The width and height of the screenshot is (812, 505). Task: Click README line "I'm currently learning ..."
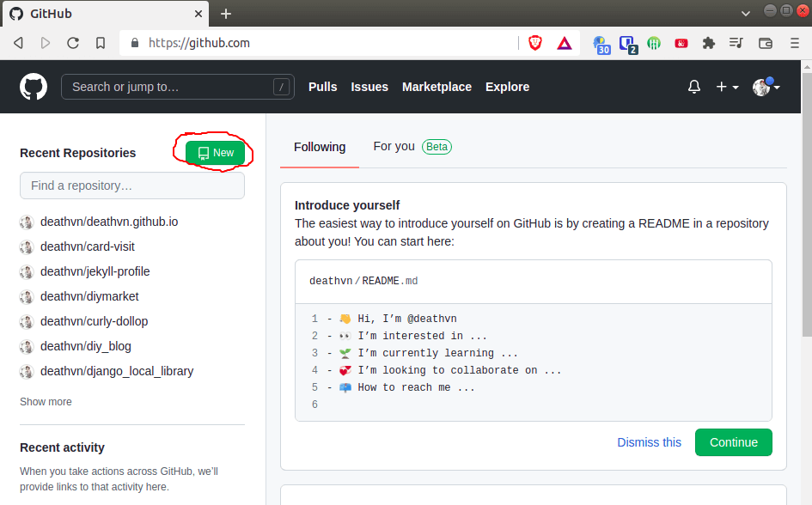(x=437, y=353)
